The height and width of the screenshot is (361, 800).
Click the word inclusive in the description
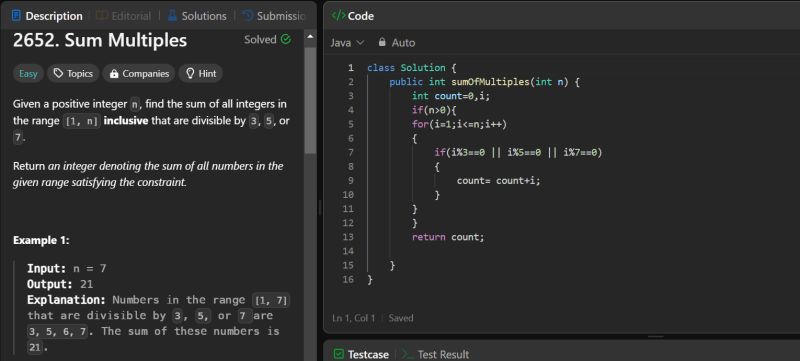tap(126, 121)
